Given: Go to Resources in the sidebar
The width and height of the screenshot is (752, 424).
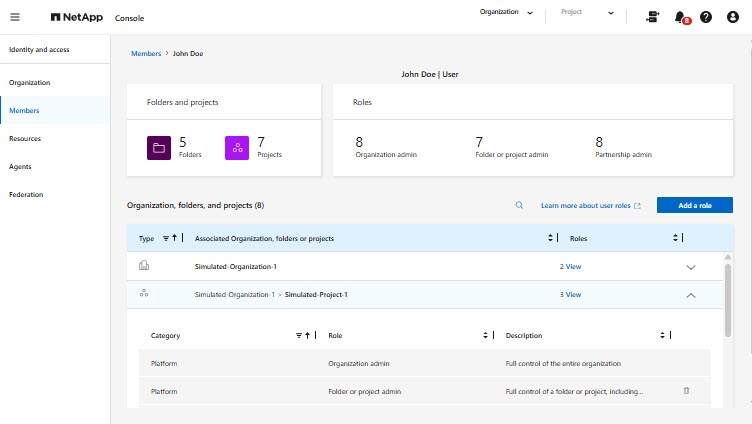Looking at the screenshot, I should 25,138.
